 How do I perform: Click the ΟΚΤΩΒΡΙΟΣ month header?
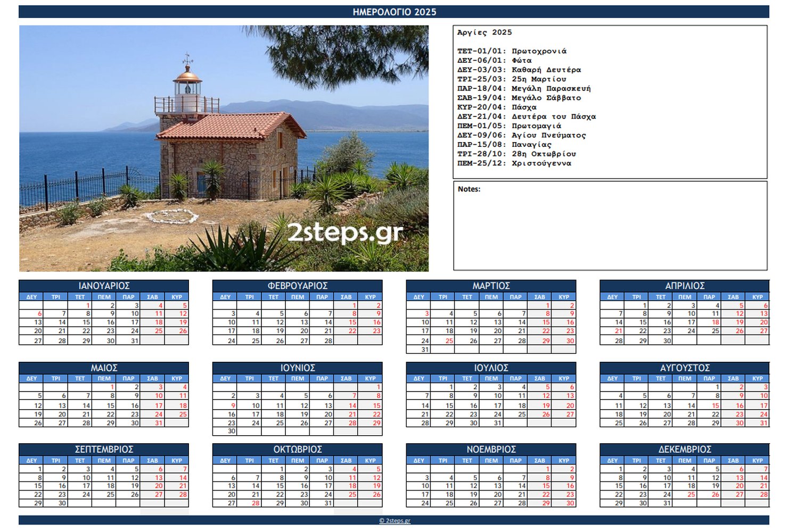[x=297, y=450]
